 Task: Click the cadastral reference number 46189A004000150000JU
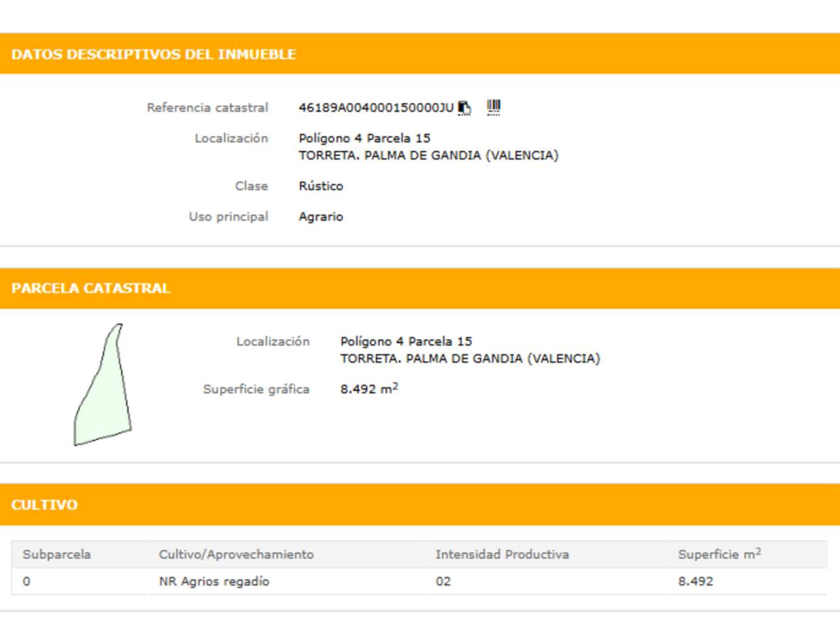tap(375, 108)
